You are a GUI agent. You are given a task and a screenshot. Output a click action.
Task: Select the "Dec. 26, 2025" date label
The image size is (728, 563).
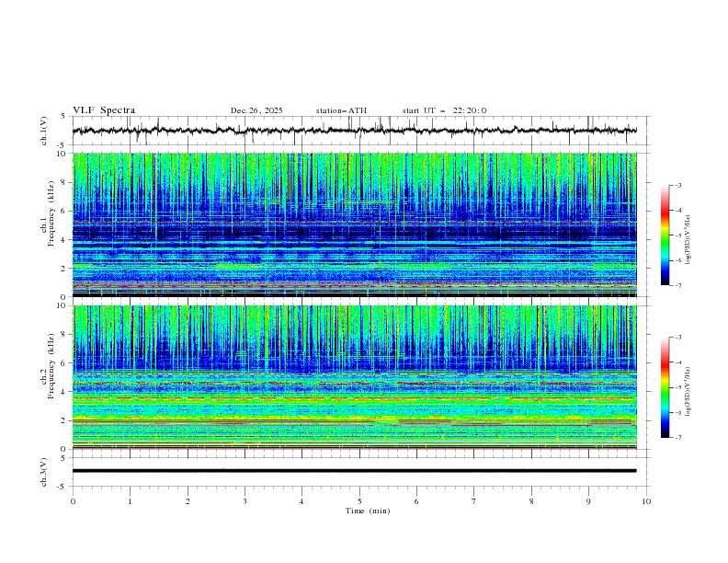coord(256,110)
